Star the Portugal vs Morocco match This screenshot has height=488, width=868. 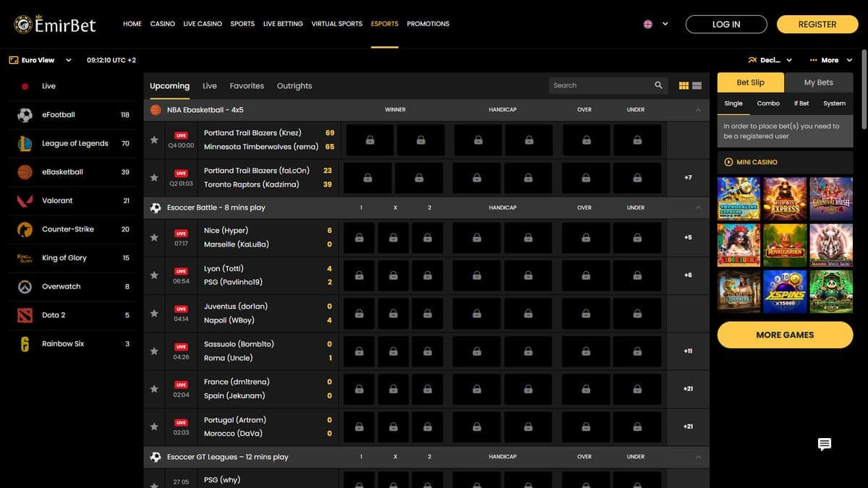154,427
